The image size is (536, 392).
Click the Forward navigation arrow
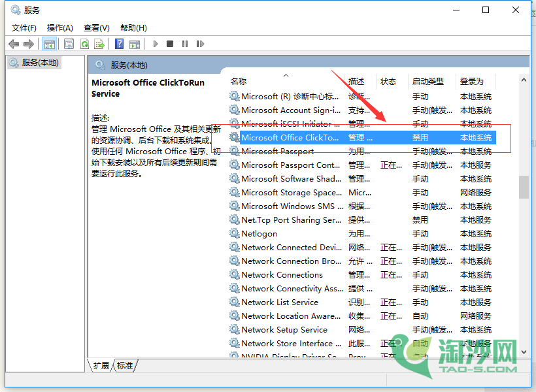coord(29,44)
